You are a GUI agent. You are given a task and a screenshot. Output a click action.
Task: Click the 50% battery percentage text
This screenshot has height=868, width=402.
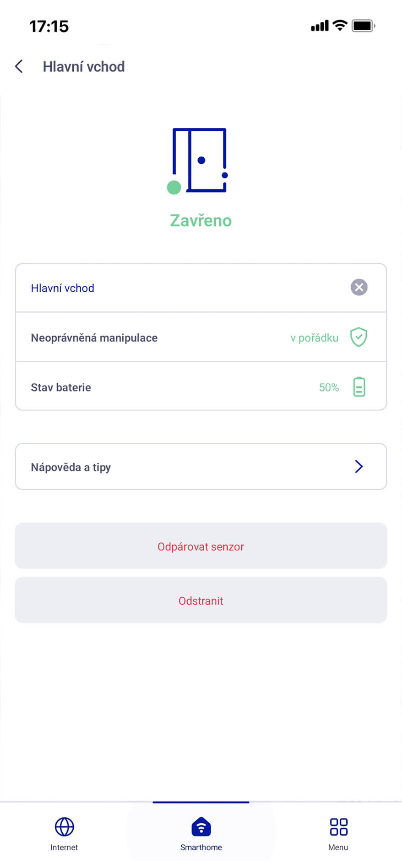point(329,387)
